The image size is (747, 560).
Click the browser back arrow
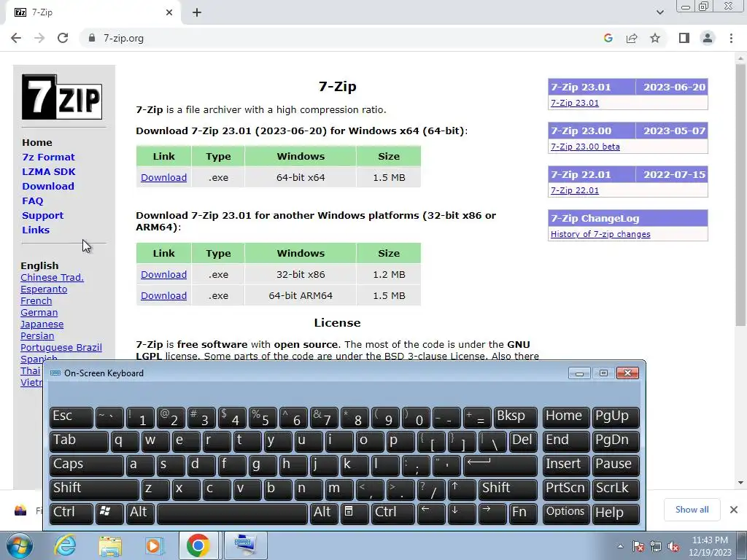pyautogui.click(x=16, y=38)
